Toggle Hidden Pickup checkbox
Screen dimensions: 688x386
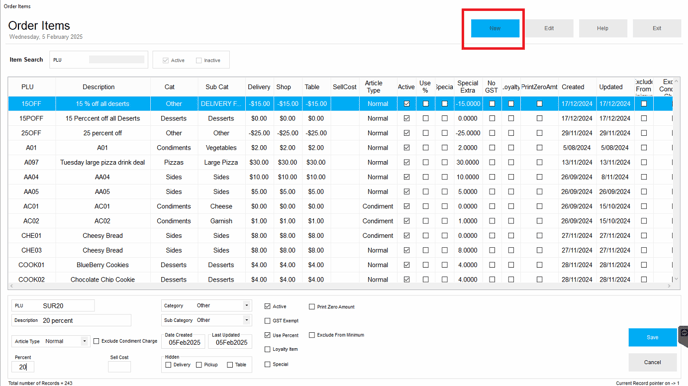click(x=199, y=365)
